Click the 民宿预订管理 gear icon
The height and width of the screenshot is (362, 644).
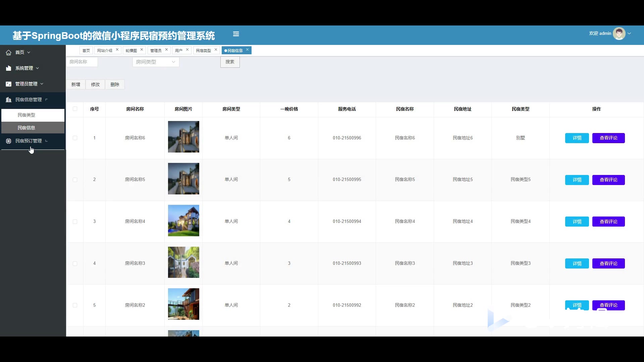point(9,141)
